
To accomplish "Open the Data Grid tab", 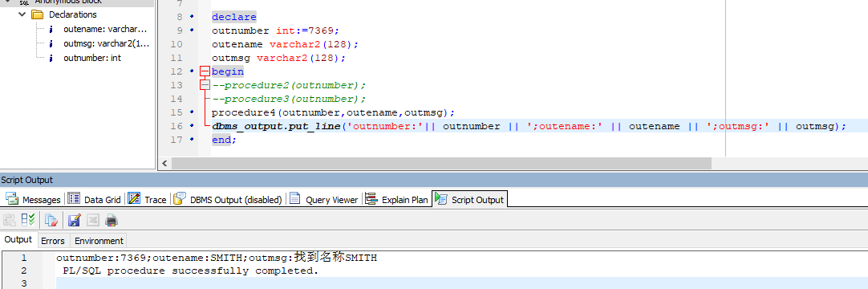I will point(94,199).
